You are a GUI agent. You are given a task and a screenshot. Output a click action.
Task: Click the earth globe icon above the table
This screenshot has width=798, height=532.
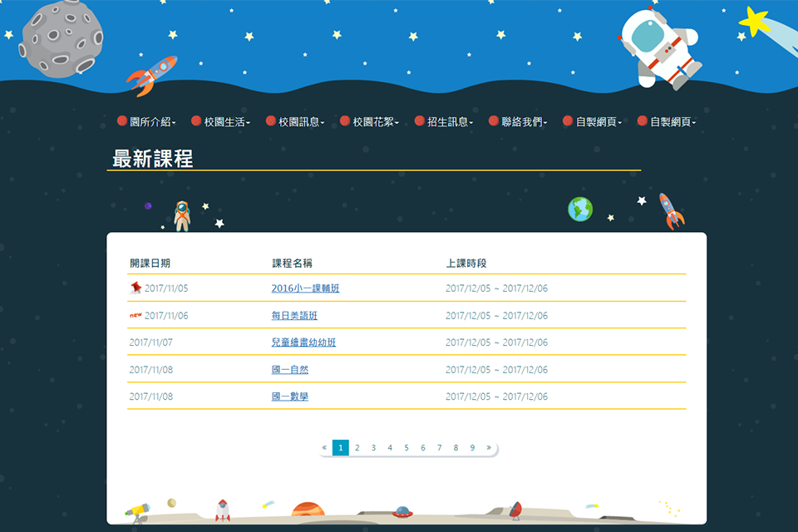[x=580, y=209]
